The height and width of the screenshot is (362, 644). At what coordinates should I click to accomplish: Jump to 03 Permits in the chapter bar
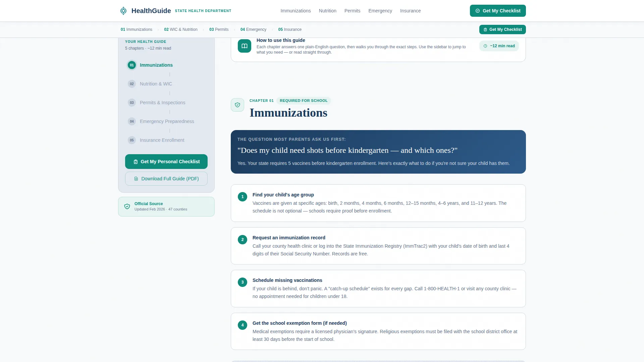(x=219, y=29)
